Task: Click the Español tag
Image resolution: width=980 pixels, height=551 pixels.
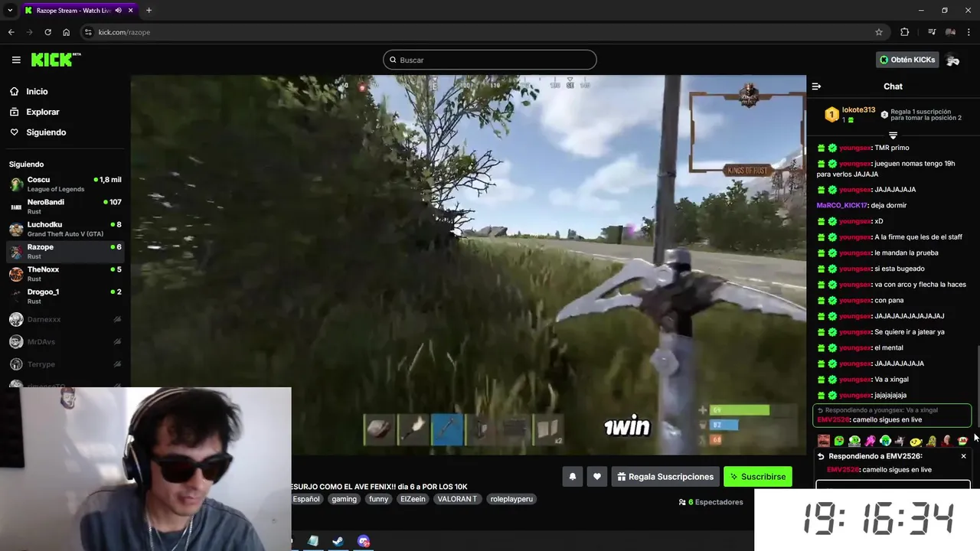Action: tap(306, 499)
